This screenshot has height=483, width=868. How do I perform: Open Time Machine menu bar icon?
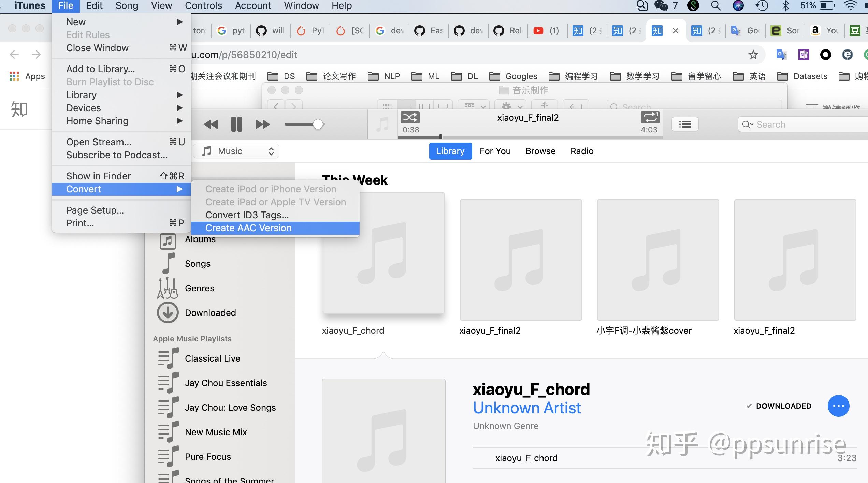(762, 6)
